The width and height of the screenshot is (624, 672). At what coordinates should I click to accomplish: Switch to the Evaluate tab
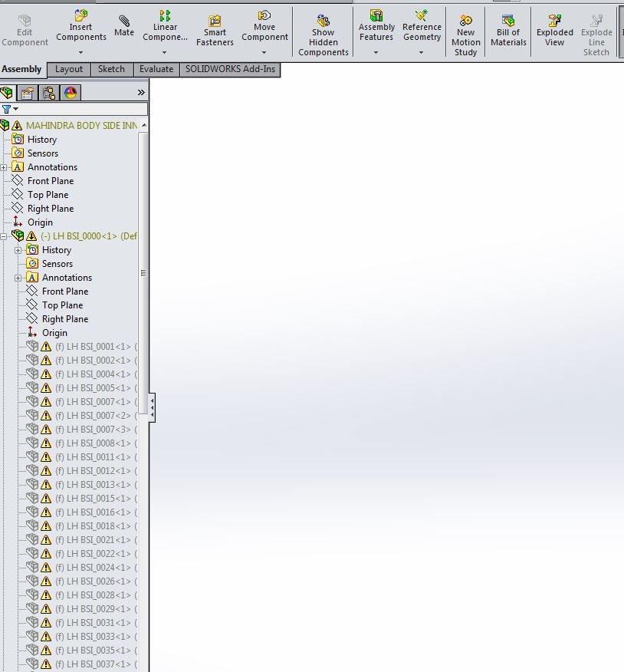156,69
